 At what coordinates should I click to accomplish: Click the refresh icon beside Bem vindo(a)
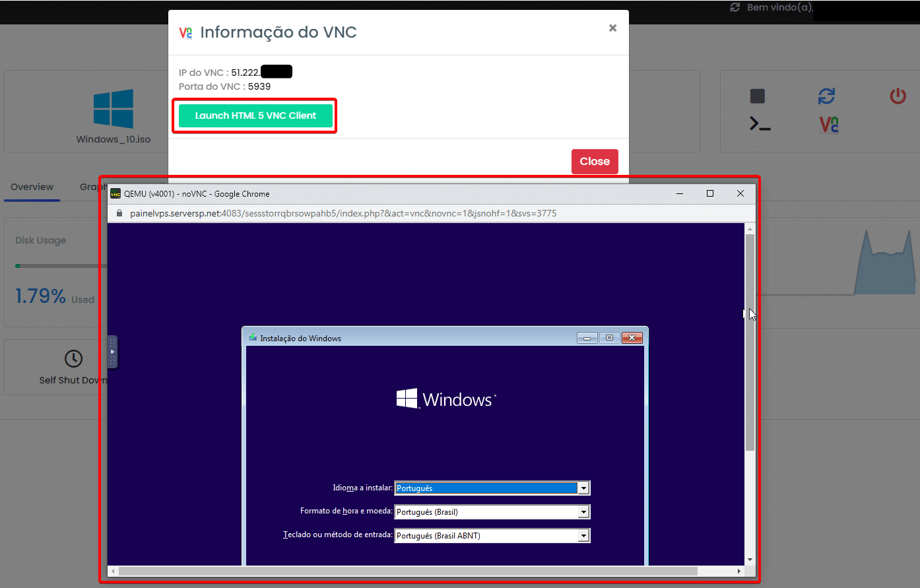[735, 7]
